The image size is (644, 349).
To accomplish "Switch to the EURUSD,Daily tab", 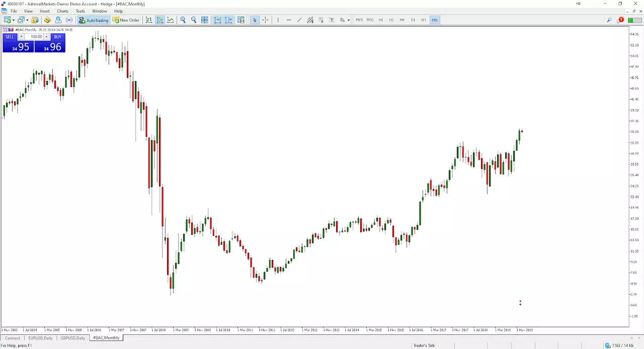I will pyautogui.click(x=40, y=338).
